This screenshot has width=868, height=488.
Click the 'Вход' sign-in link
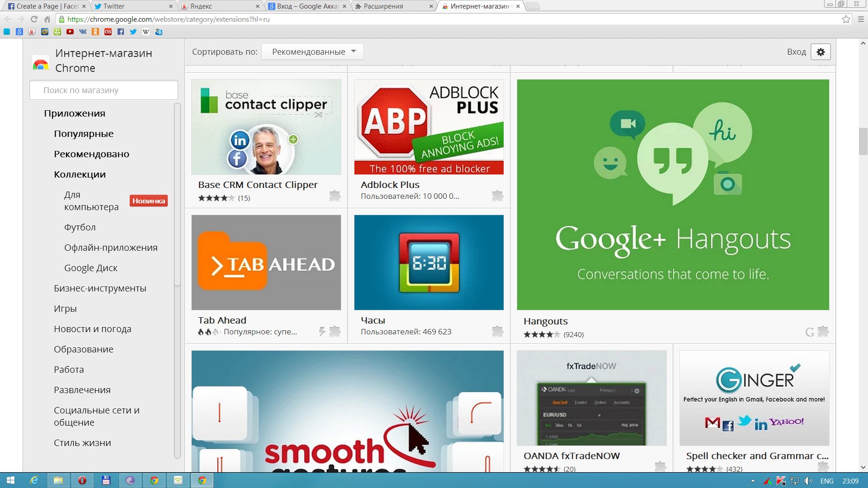(x=796, y=52)
